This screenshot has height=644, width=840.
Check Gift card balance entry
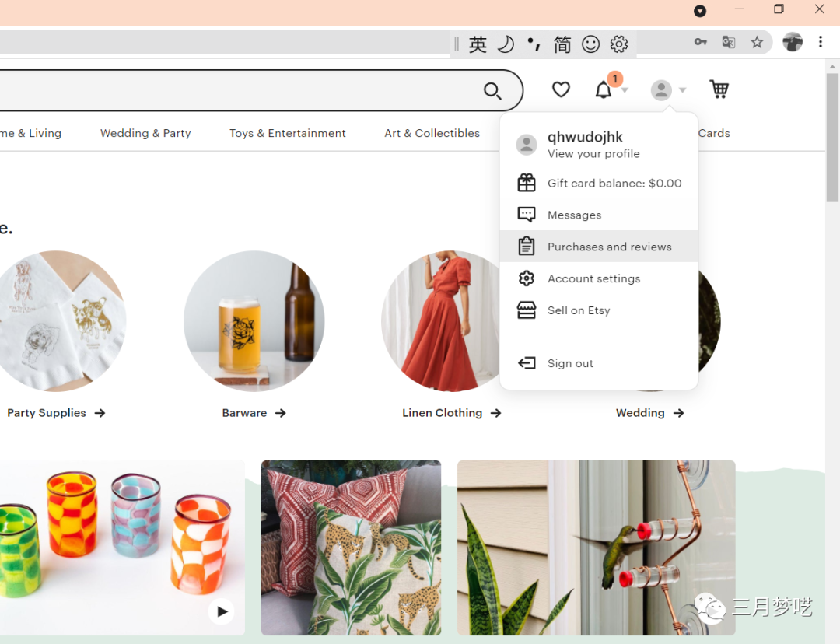599,184
